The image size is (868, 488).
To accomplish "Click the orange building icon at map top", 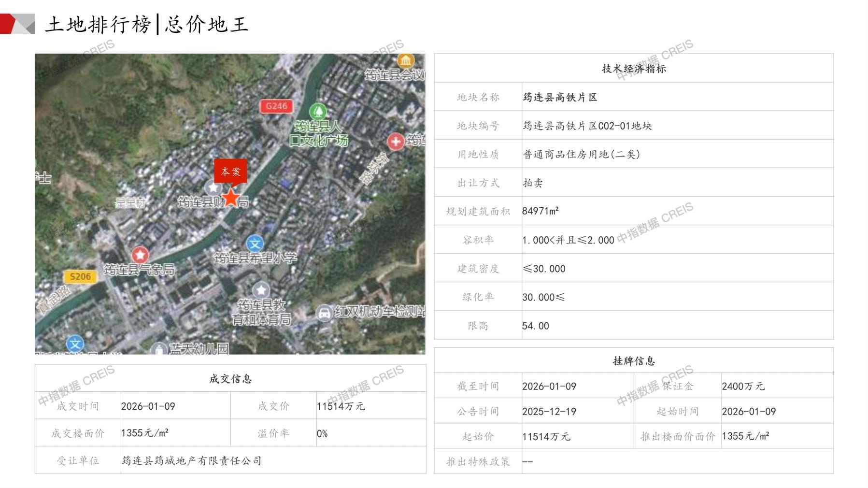I will [x=406, y=60].
